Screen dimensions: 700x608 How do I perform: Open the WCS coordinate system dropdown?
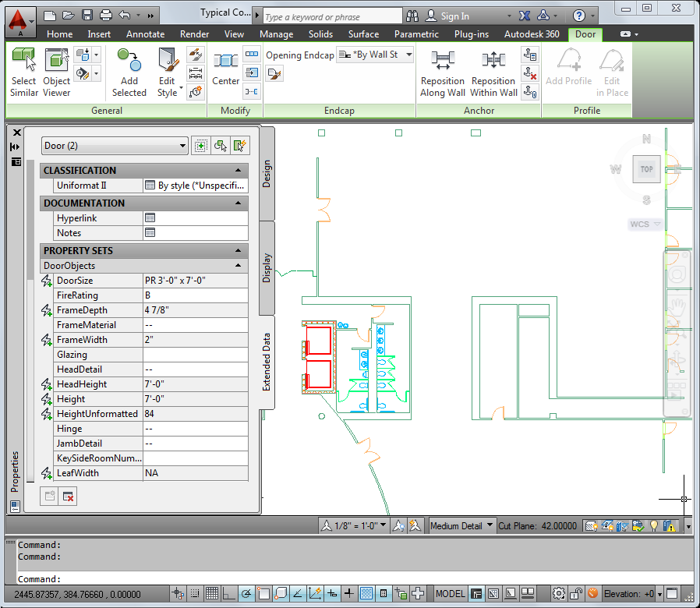[x=645, y=224]
